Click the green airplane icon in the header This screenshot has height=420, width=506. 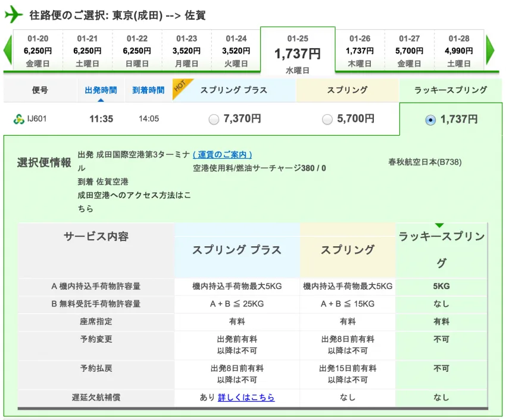click(13, 14)
